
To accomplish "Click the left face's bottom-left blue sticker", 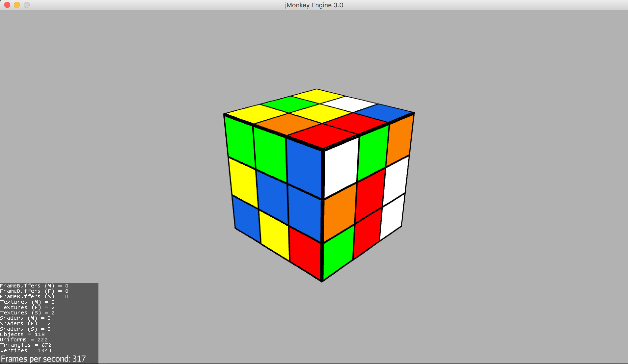I will click(x=247, y=219).
